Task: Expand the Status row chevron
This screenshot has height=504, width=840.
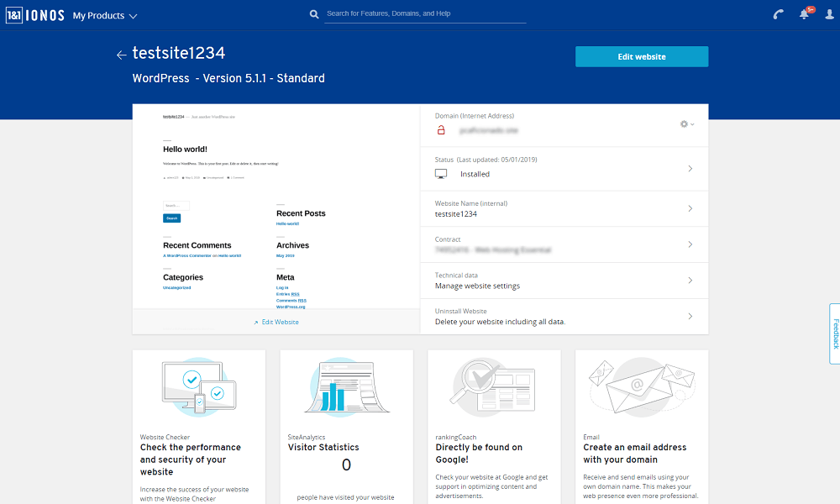Action: 690,169
